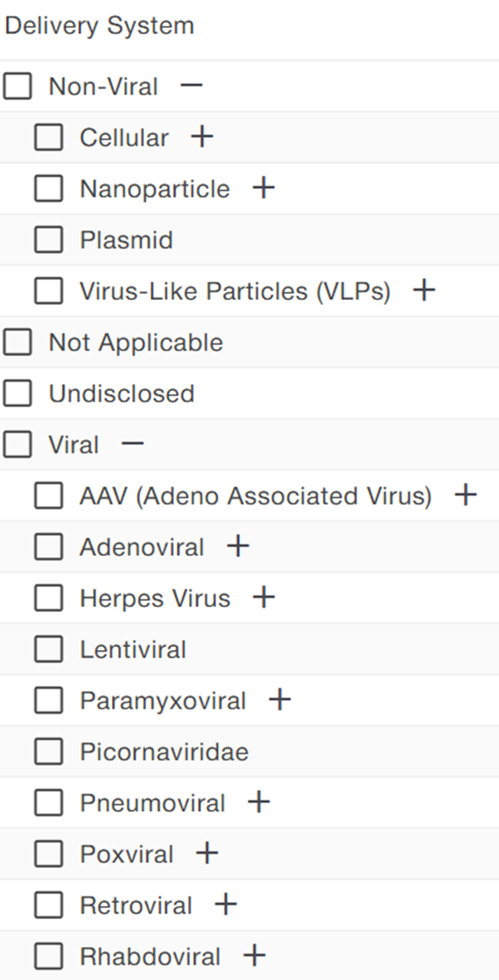This screenshot has height=980, width=499.
Task: Expand the Poxviral subtree
Action: [207, 853]
